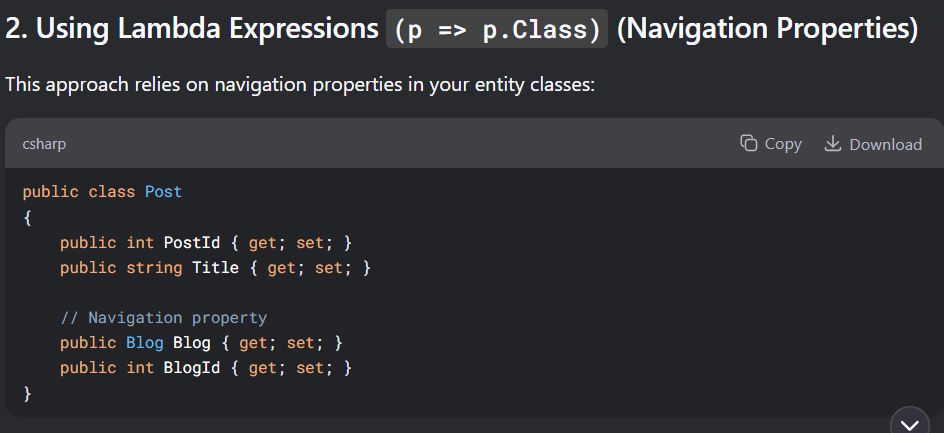Image resolution: width=944 pixels, height=433 pixels.
Task: Click the blue Blog type name
Action: point(144,343)
